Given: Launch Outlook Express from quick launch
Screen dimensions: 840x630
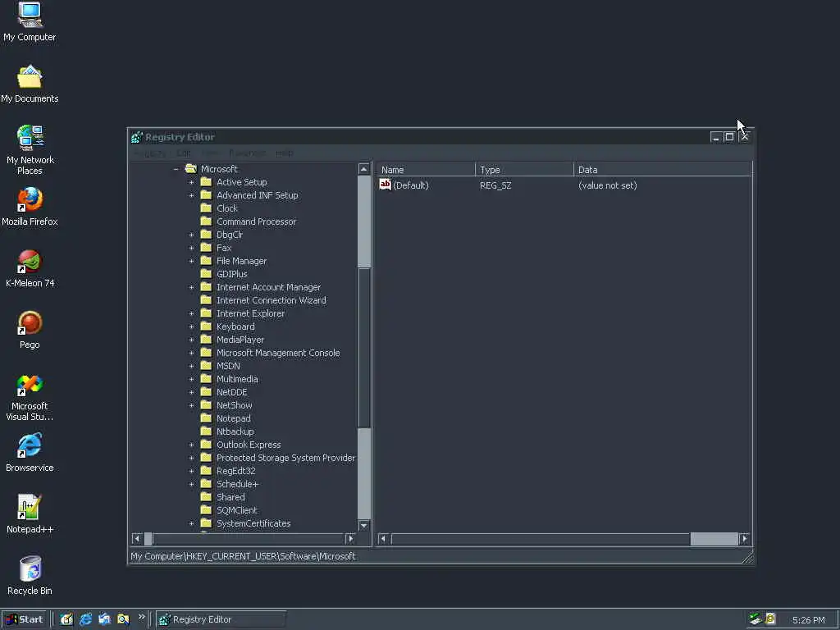Looking at the screenshot, I should 104,619.
